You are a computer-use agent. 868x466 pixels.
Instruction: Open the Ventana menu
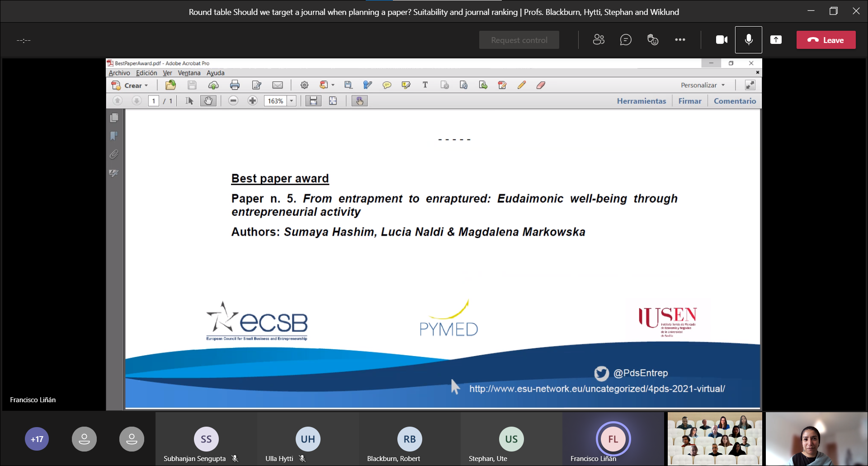click(189, 73)
